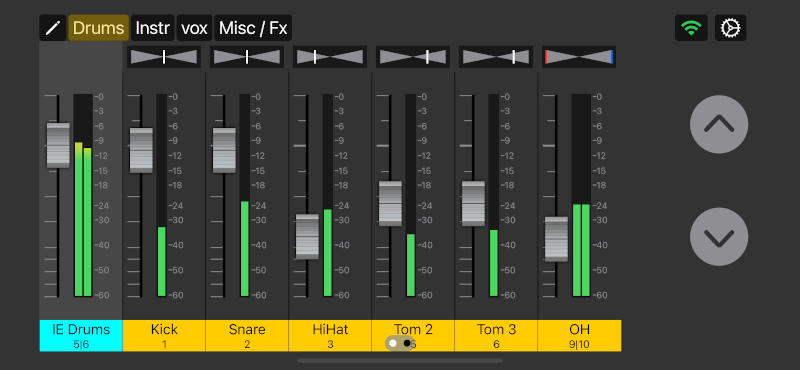Image resolution: width=800 pixels, height=370 pixels.
Task: Click the Kick level meter
Action: tap(162, 195)
